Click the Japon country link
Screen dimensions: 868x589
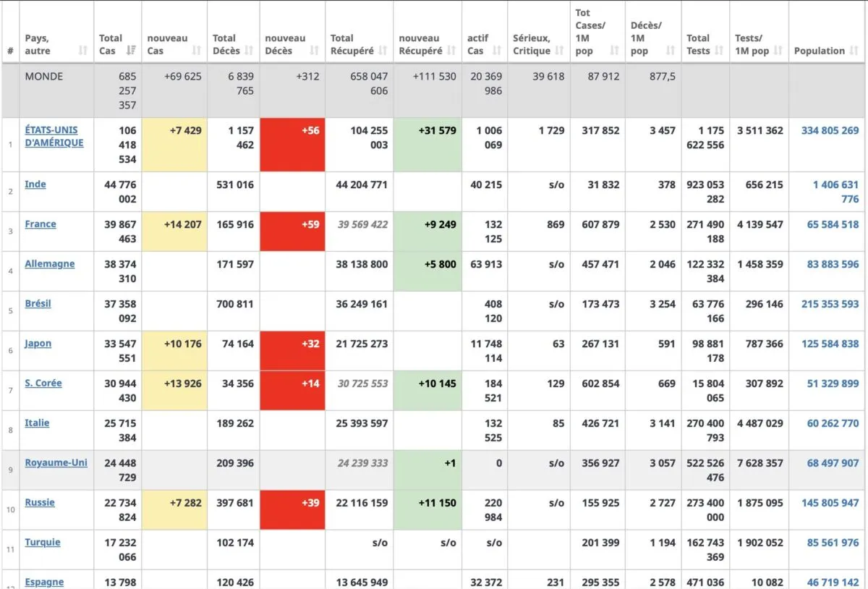[38, 344]
